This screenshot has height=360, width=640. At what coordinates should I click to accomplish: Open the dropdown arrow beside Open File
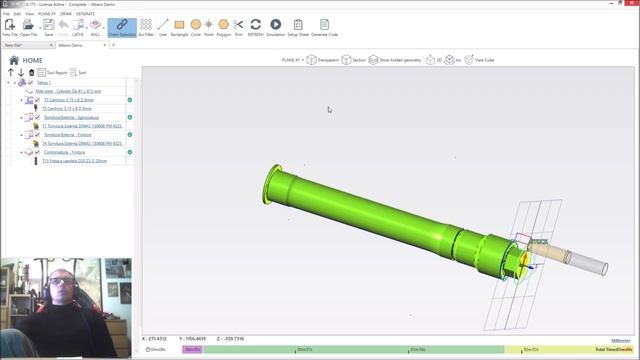click(40, 28)
